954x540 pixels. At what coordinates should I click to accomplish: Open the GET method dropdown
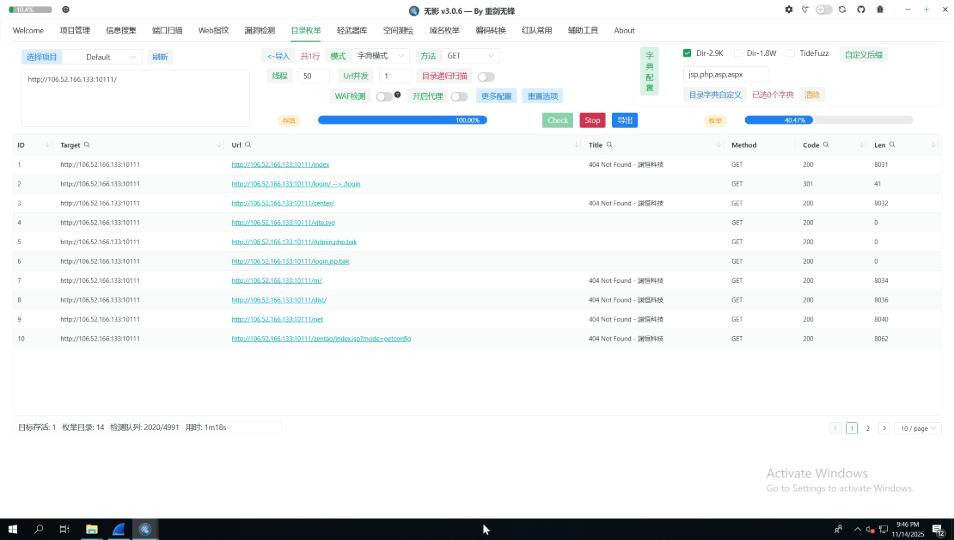pyautogui.click(x=470, y=56)
